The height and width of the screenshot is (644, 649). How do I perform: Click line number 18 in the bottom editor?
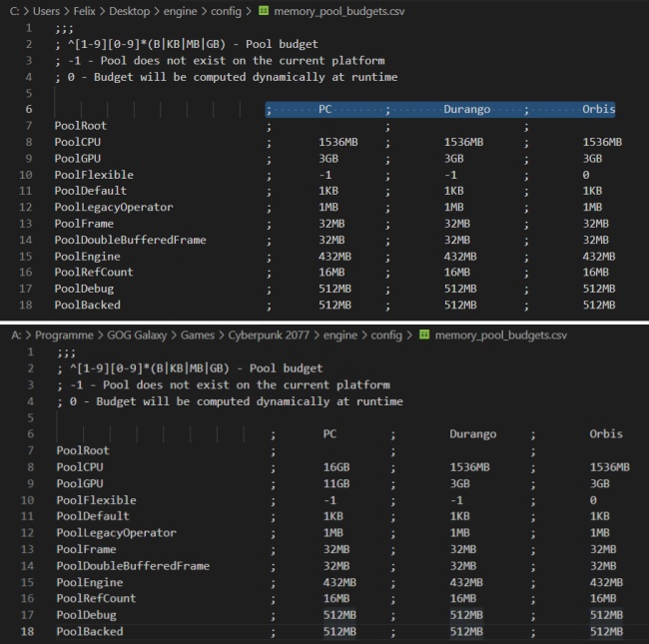27,632
